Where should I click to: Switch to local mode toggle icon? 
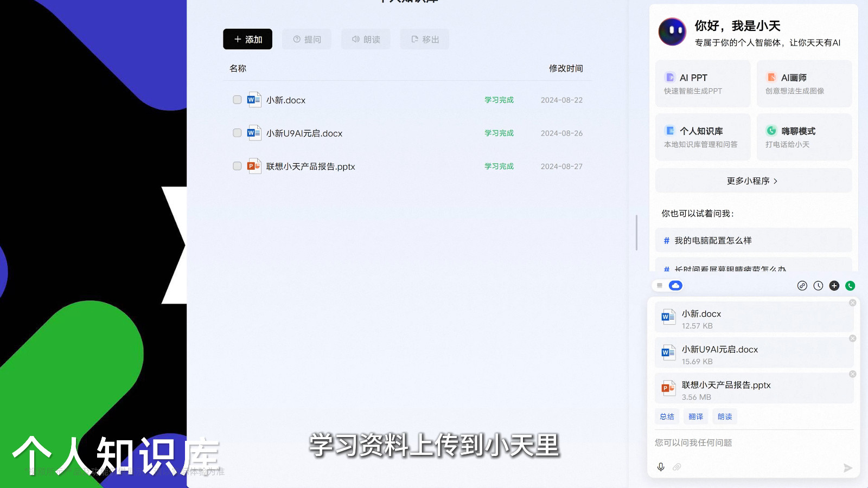click(x=660, y=285)
